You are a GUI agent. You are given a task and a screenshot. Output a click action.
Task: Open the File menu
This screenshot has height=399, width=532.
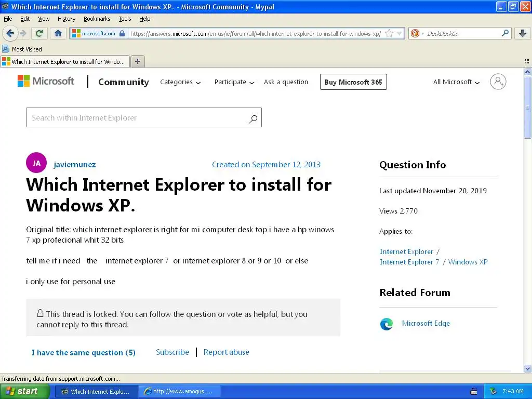tap(8, 19)
